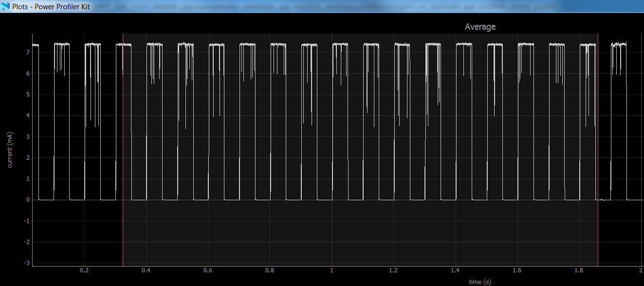
Task: Click the 'Average' label above the plot
Action: [x=479, y=27]
